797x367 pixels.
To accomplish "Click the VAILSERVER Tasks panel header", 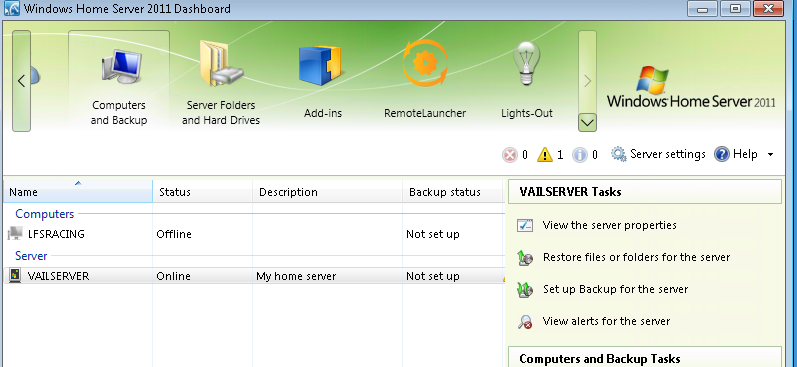I will point(645,192).
